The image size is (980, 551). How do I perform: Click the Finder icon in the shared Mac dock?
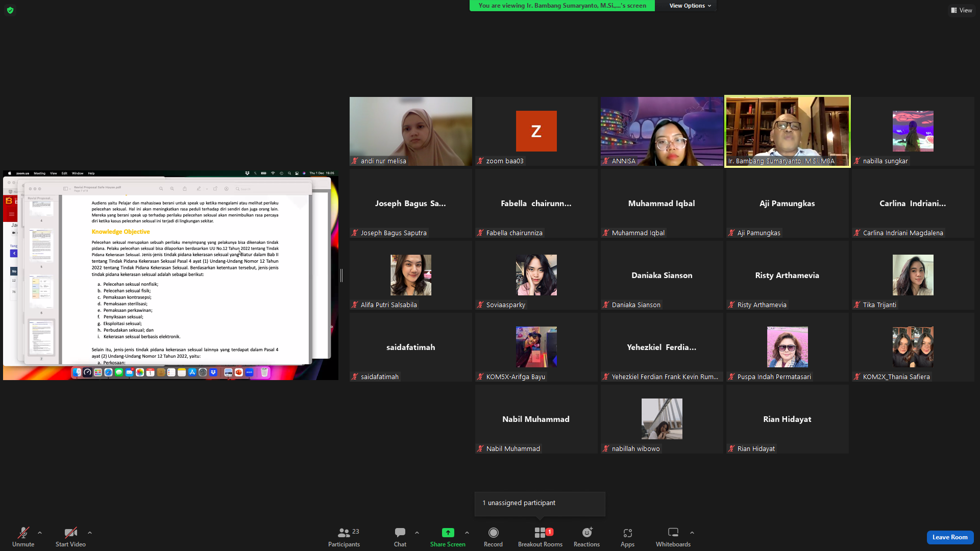(77, 372)
